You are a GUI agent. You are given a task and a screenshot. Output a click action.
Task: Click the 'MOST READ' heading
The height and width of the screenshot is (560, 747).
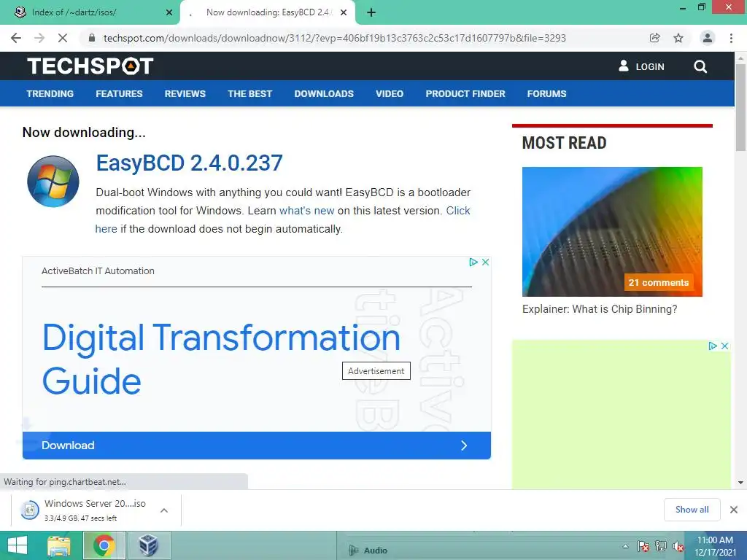click(564, 143)
